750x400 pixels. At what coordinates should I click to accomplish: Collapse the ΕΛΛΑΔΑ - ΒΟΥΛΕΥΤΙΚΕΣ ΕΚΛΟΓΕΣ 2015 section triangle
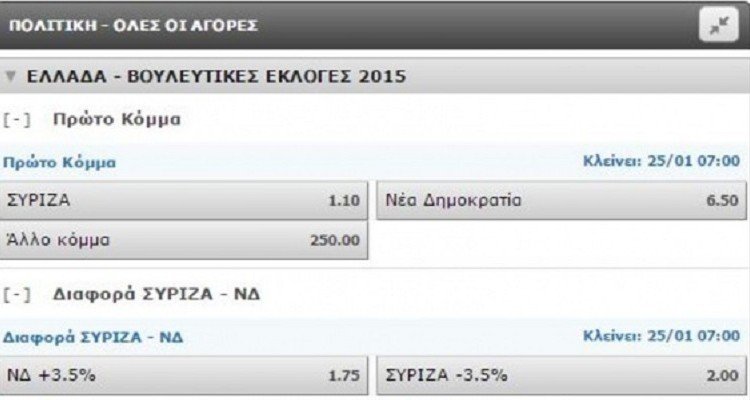pyautogui.click(x=11, y=77)
